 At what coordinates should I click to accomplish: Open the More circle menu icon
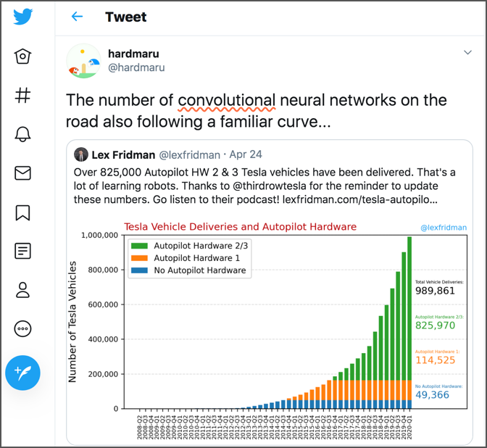(x=22, y=329)
